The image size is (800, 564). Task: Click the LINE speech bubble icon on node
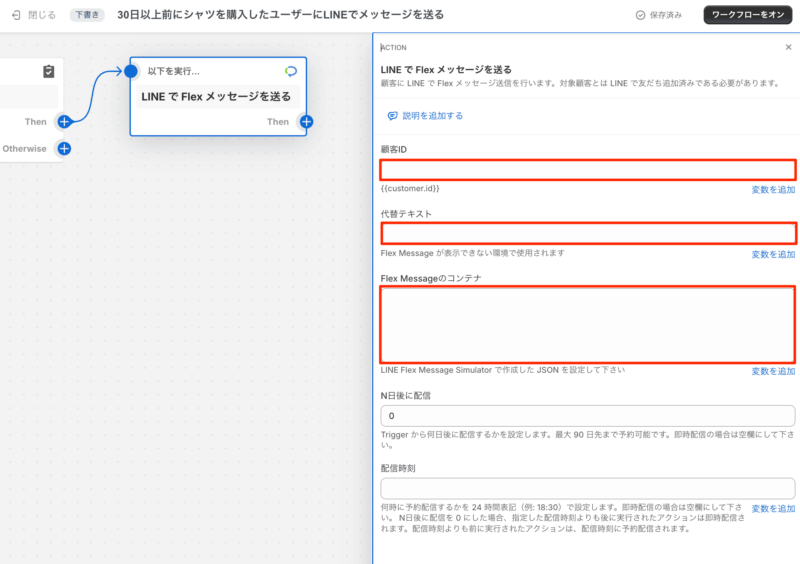click(x=291, y=71)
